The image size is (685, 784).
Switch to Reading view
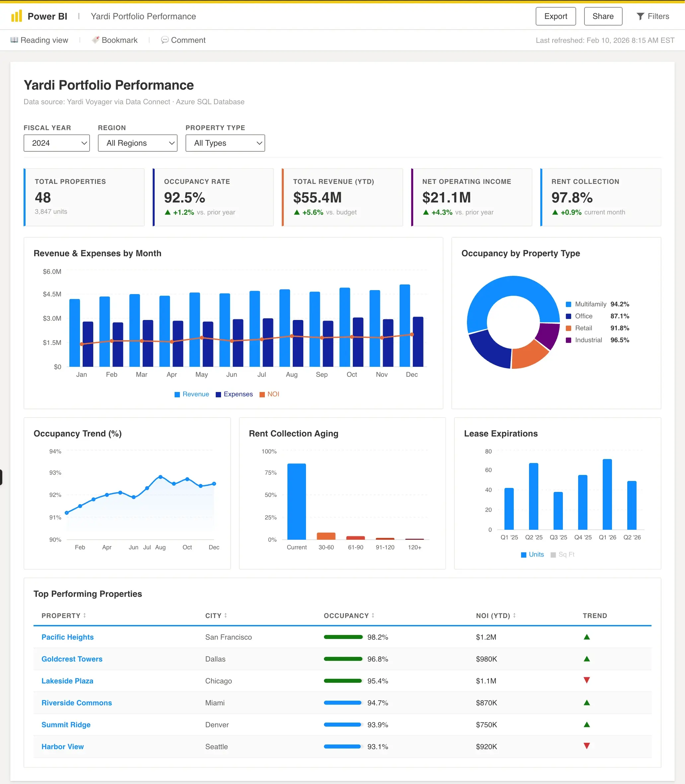point(39,40)
